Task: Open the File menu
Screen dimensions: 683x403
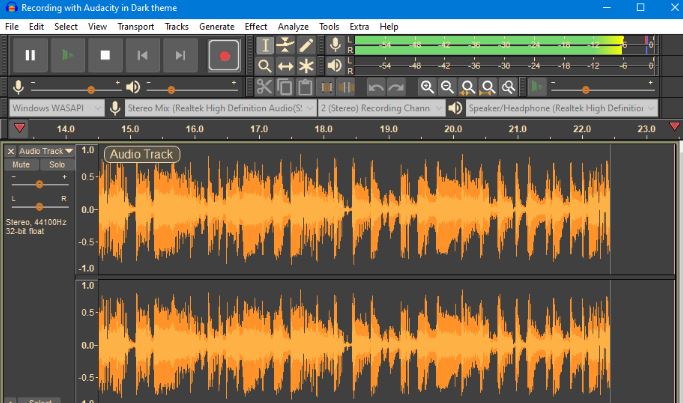Action: point(12,27)
